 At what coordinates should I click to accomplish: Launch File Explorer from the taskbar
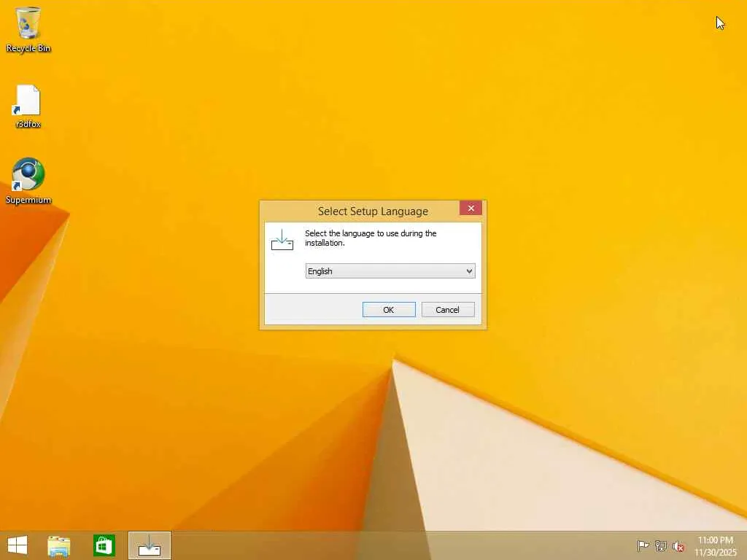pyautogui.click(x=59, y=545)
